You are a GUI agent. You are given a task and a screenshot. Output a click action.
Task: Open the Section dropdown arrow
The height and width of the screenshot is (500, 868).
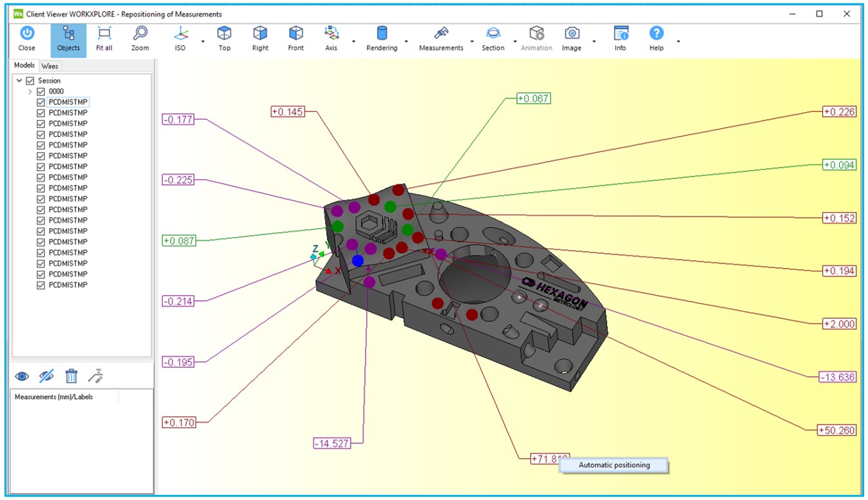point(515,41)
